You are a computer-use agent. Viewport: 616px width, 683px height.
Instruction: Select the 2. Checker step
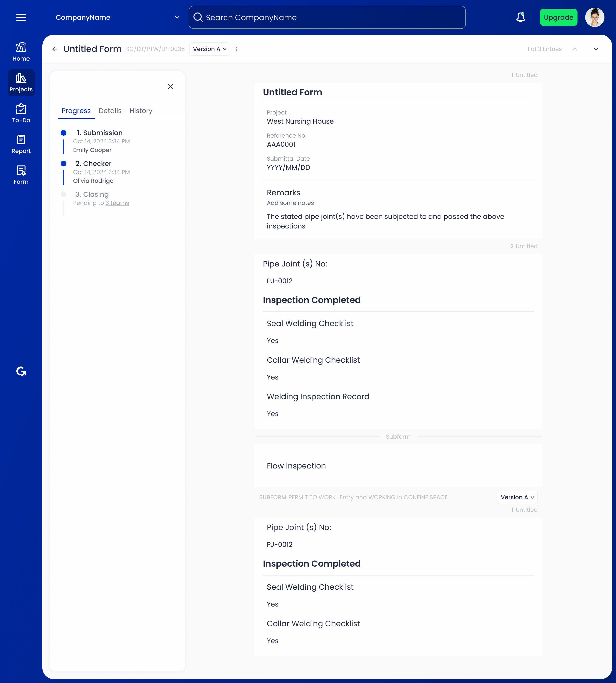(x=93, y=164)
